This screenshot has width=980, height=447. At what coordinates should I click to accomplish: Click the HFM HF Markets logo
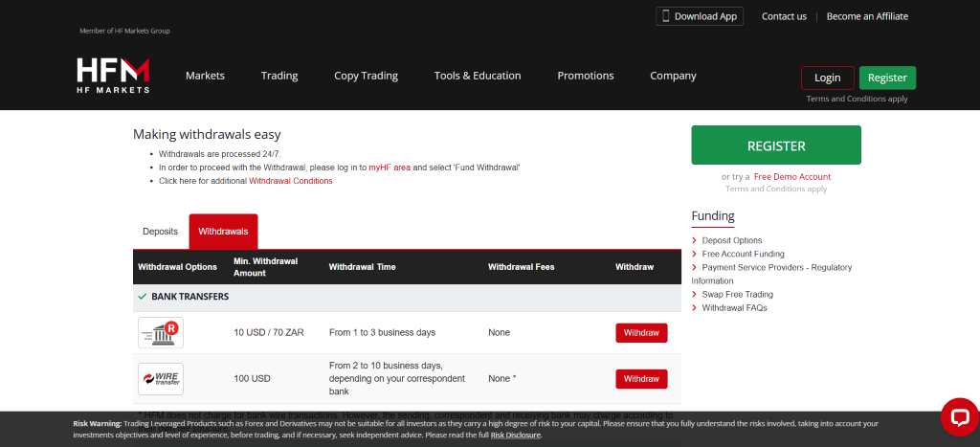pyautogui.click(x=113, y=76)
